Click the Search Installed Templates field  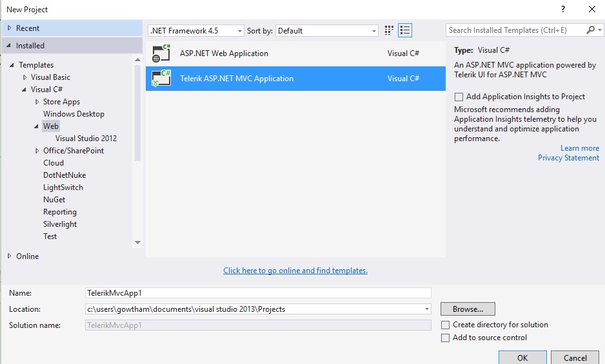(x=515, y=30)
